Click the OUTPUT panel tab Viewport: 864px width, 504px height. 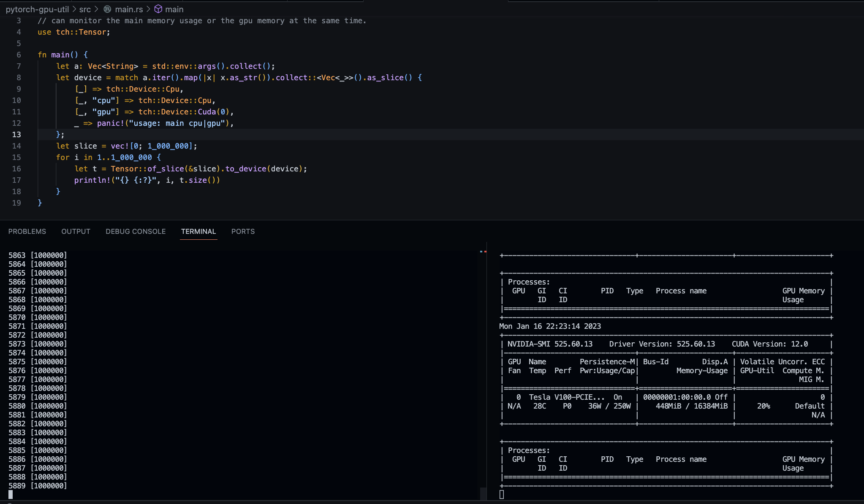tap(76, 231)
